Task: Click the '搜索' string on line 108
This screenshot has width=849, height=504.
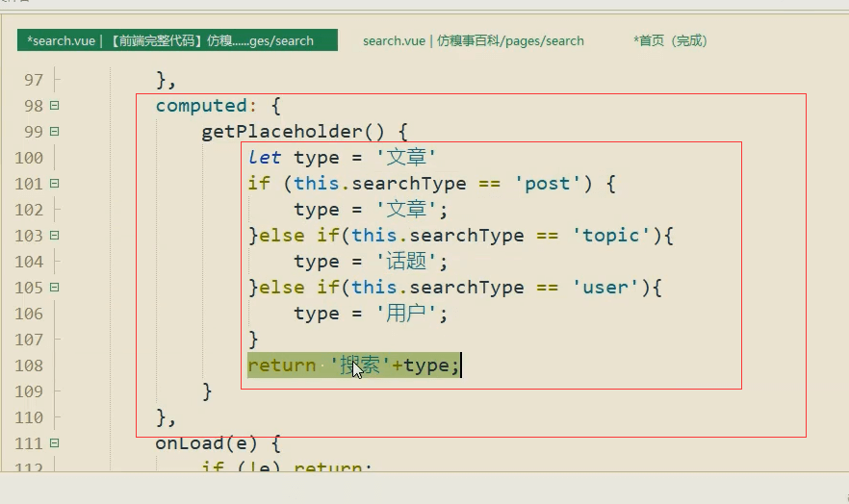Action: pos(360,365)
